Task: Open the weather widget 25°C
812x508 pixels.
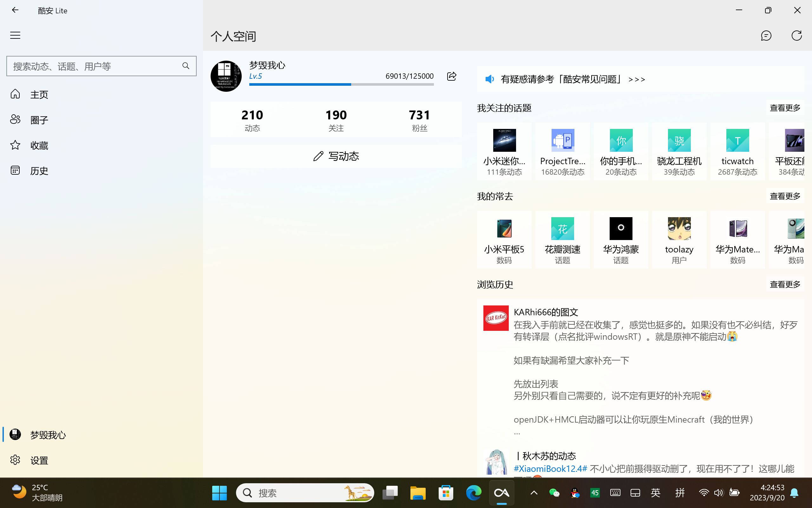Action: click(x=37, y=492)
